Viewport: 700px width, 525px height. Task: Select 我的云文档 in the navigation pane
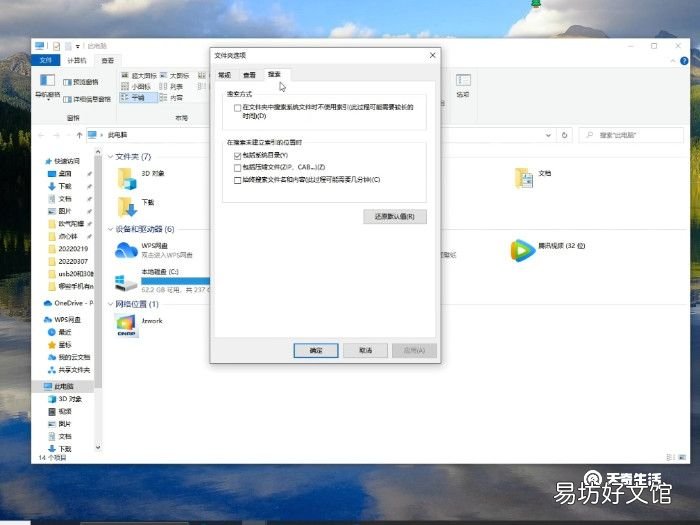(69, 357)
